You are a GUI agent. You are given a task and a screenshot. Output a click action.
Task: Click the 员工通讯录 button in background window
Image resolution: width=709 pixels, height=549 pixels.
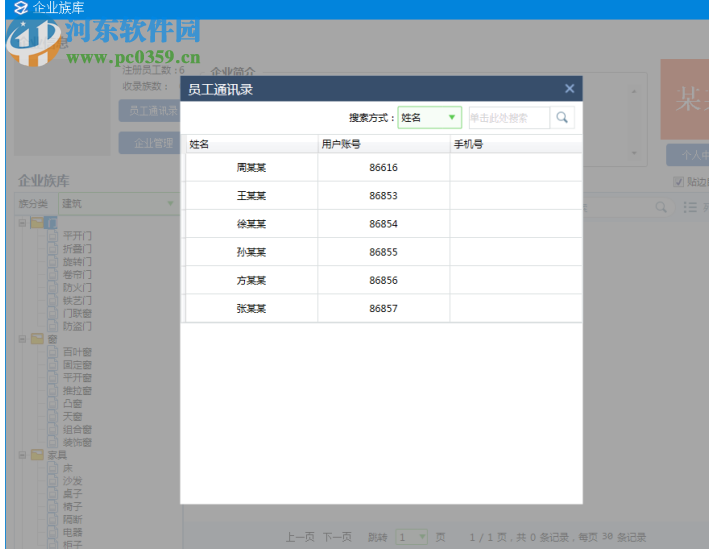click(x=150, y=111)
